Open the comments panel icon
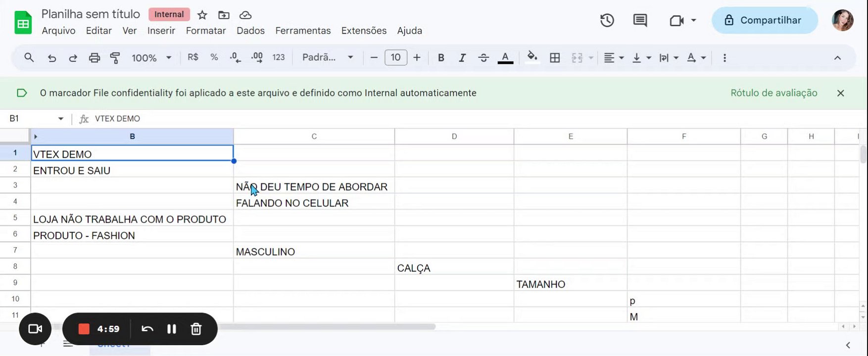 point(640,20)
